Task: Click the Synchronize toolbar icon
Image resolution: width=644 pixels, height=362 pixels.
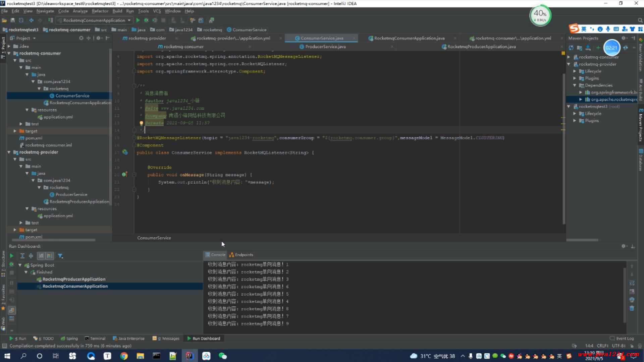Action: point(21,20)
